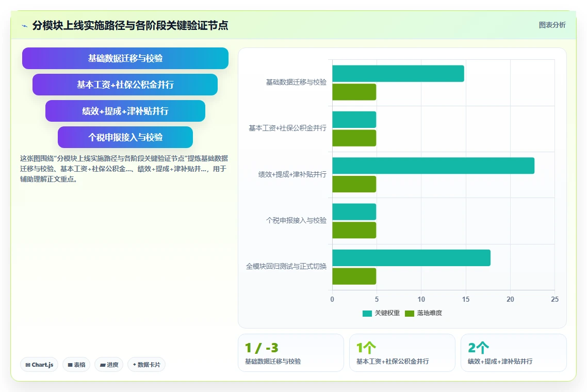Select the 基本工资+社保公积金并行 funnel stage
Viewport: 587px width, 392px height.
coord(125,85)
